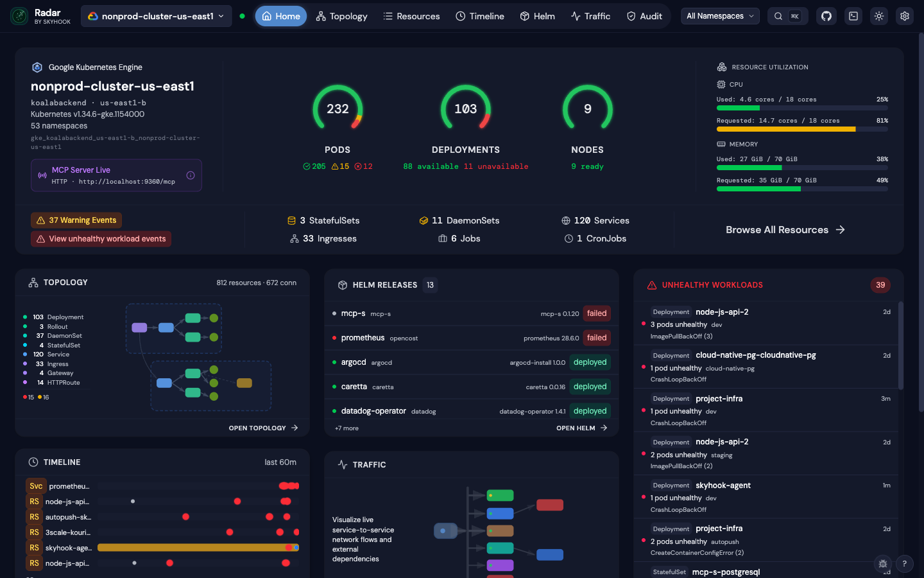This screenshot has height=578, width=924.
Task: Open the GitHub repository icon
Action: click(x=826, y=16)
